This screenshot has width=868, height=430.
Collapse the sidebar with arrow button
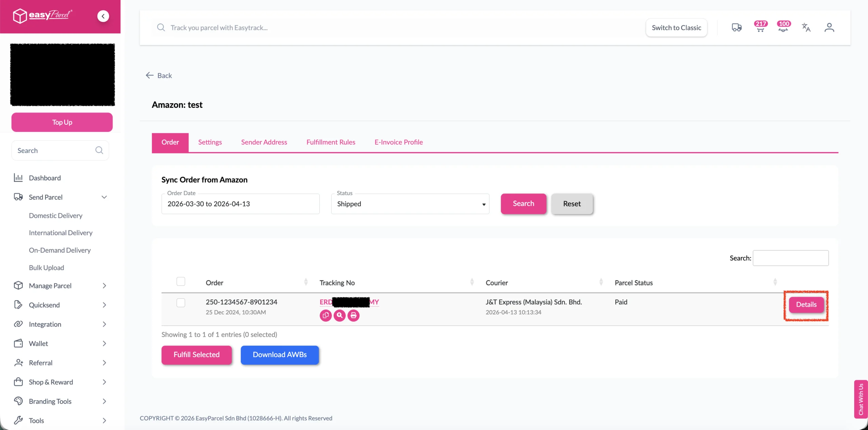pyautogui.click(x=103, y=16)
